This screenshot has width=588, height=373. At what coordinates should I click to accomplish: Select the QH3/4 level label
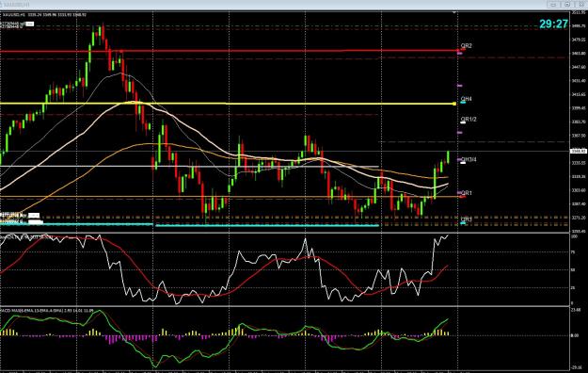coord(469,159)
